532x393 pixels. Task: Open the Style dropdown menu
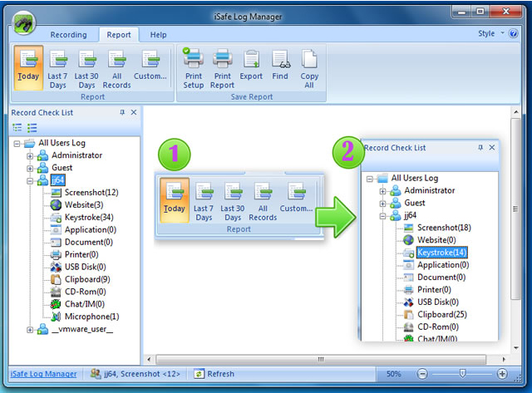[x=490, y=34]
